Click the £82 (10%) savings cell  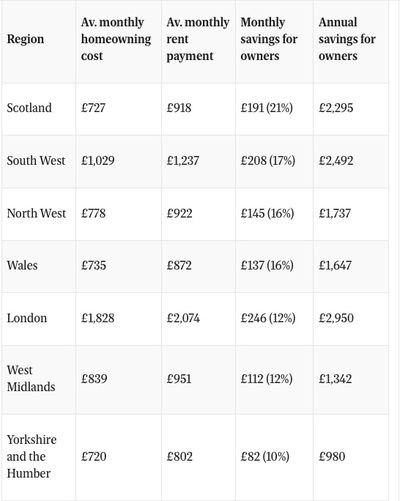265,457
